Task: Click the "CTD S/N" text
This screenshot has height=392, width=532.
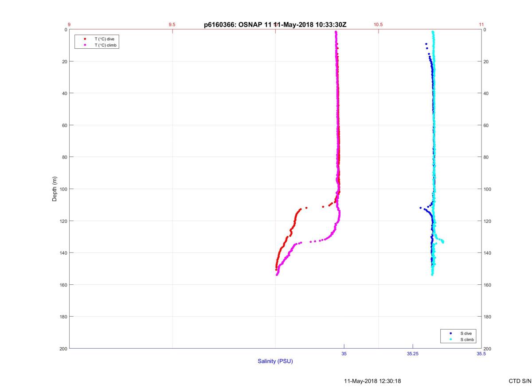Action: [520, 381]
